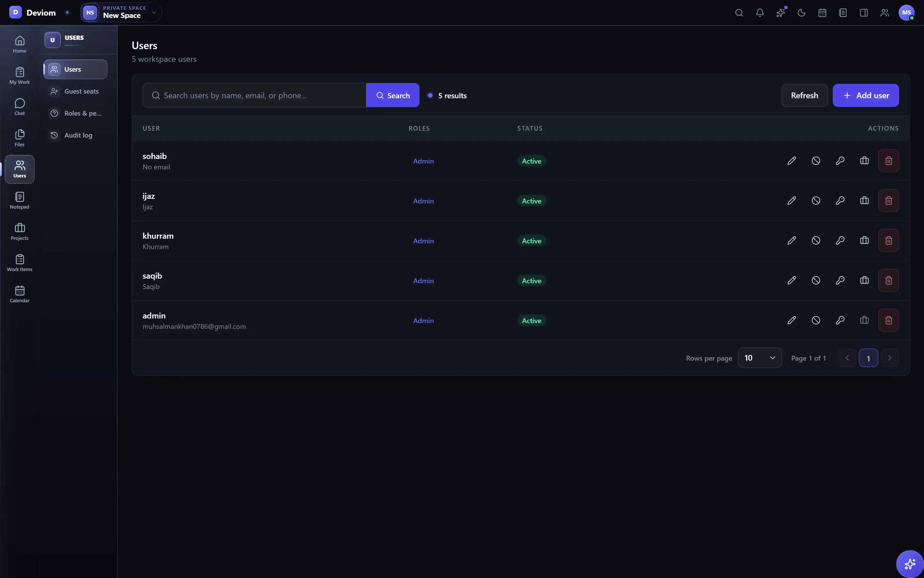Click key icon for ijaz

coord(840,201)
